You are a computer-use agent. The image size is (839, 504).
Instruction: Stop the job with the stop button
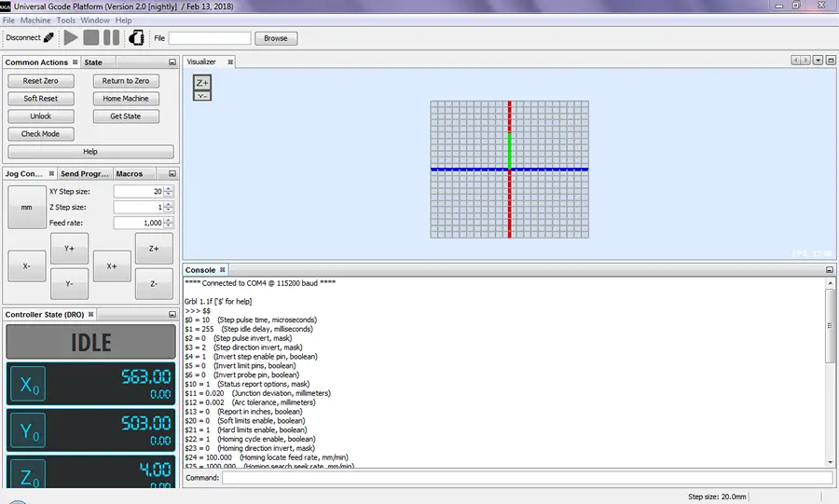pos(91,38)
